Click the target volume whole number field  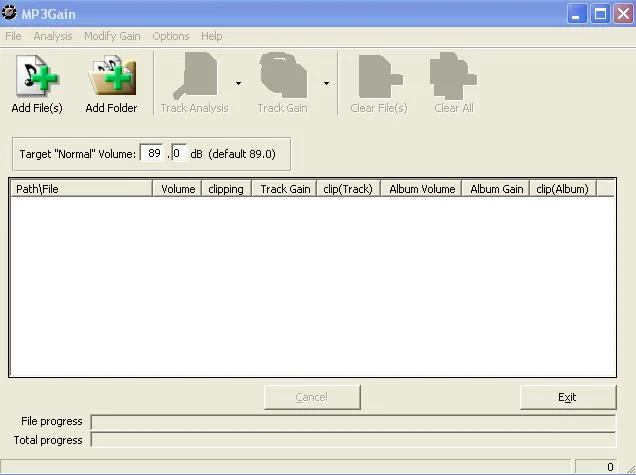[x=153, y=154]
